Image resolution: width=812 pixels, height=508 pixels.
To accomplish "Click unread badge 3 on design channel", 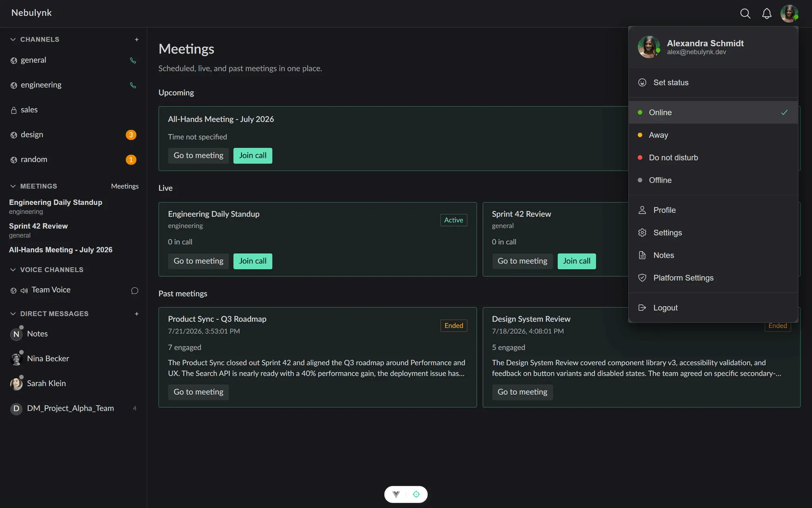I will (x=131, y=135).
